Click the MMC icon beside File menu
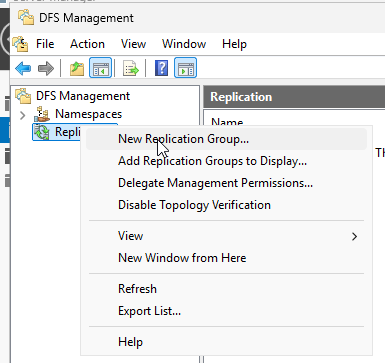 [x=21, y=44]
